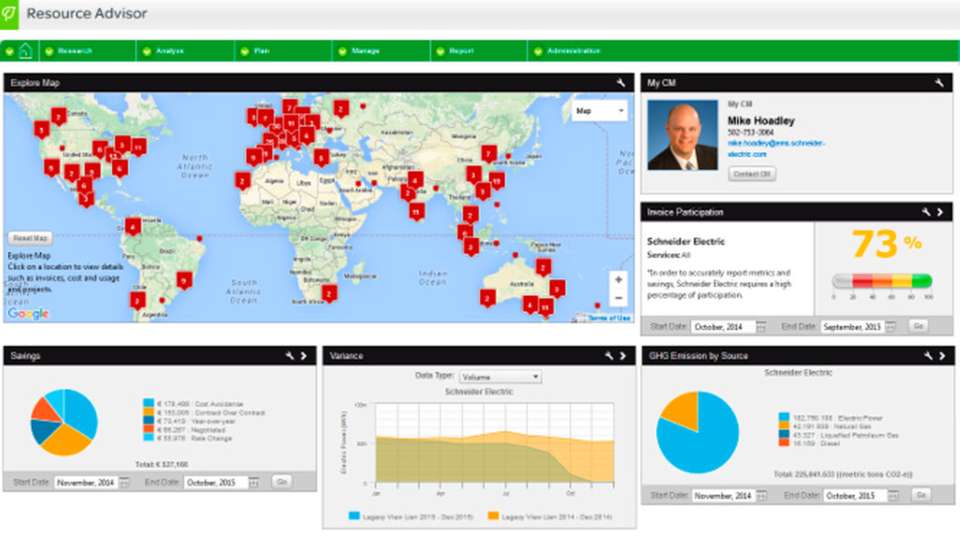Click the Savings Start Date field
This screenshot has width=960, height=540.
click(x=86, y=482)
